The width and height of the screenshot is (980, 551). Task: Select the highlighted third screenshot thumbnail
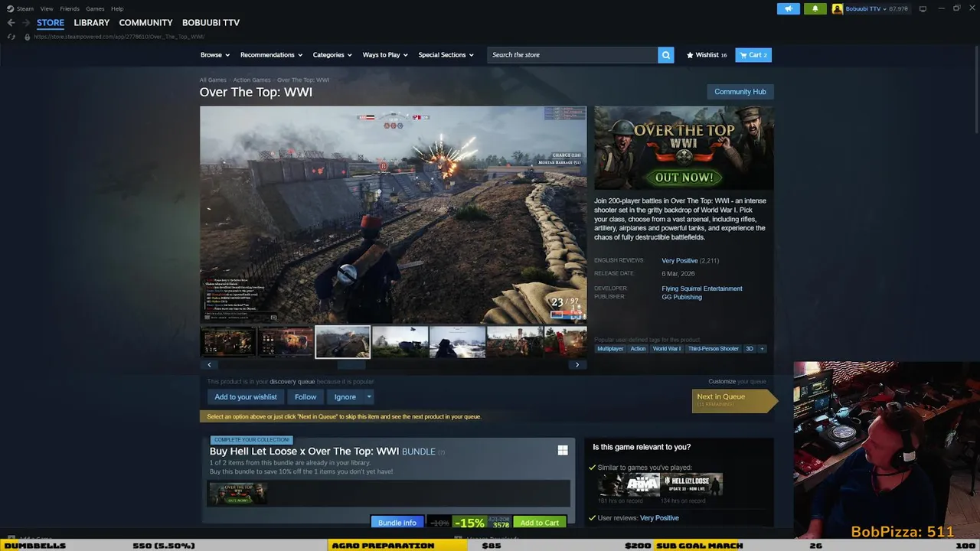point(343,342)
